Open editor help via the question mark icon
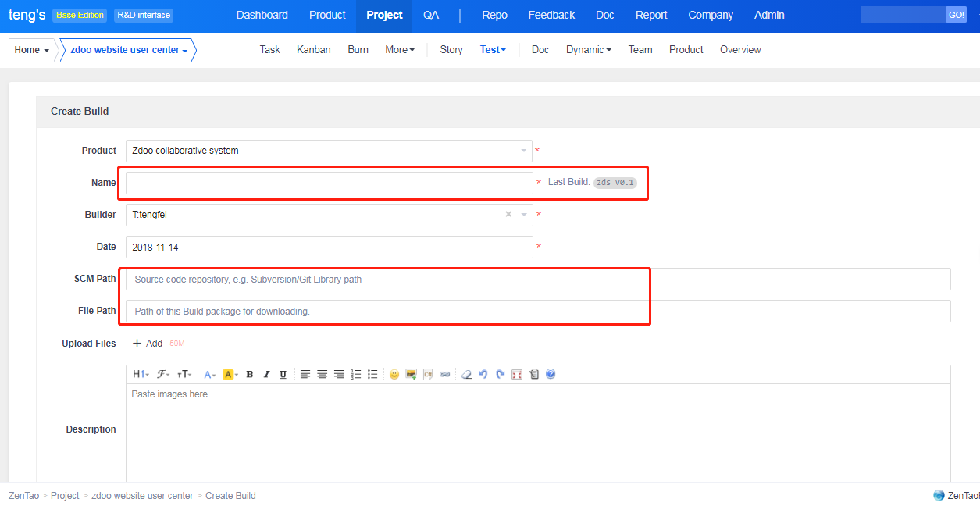The image size is (980, 506). [551, 375]
